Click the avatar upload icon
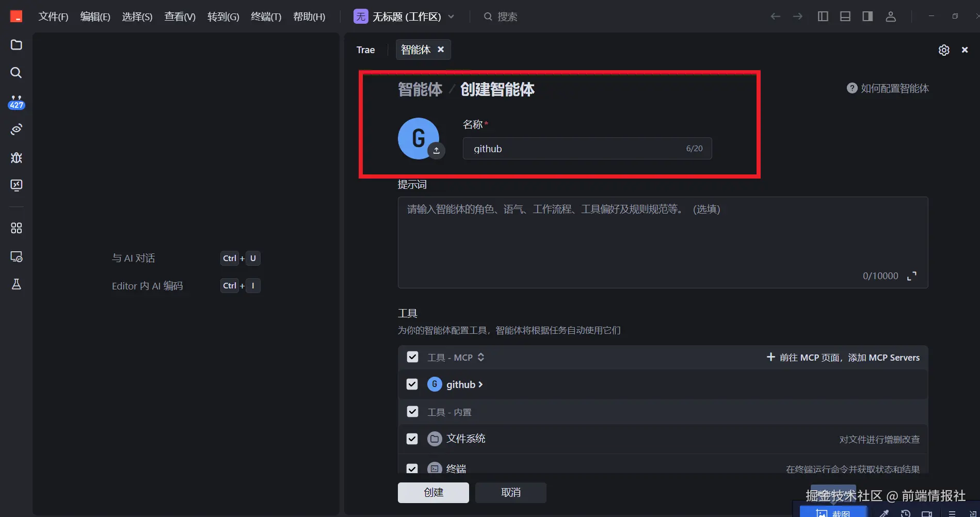Image resolution: width=980 pixels, height=517 pixels. [x=437, y=150]
